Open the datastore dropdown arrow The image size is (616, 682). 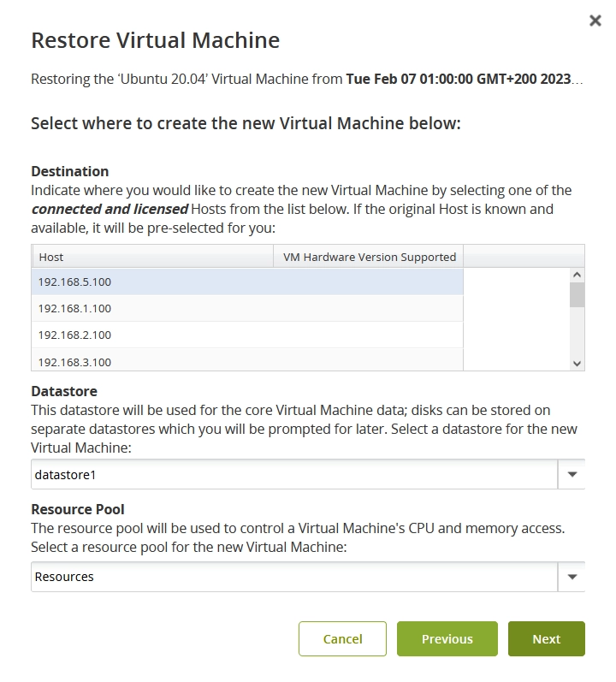572,474
